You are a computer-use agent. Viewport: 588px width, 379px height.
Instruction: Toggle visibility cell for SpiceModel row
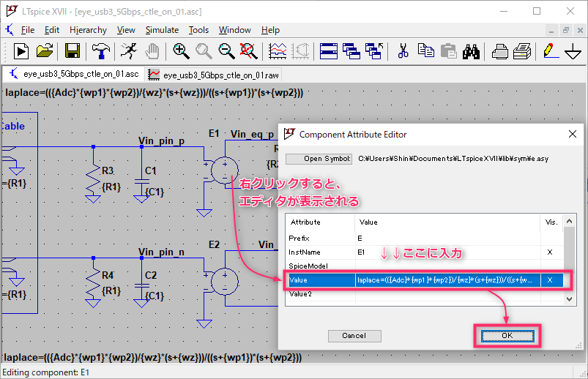pos(551,266)
